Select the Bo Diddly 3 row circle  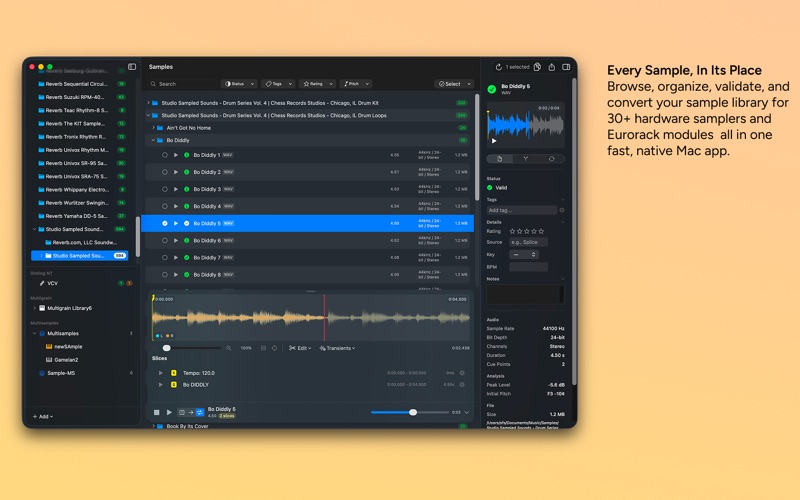coord(165,189)
